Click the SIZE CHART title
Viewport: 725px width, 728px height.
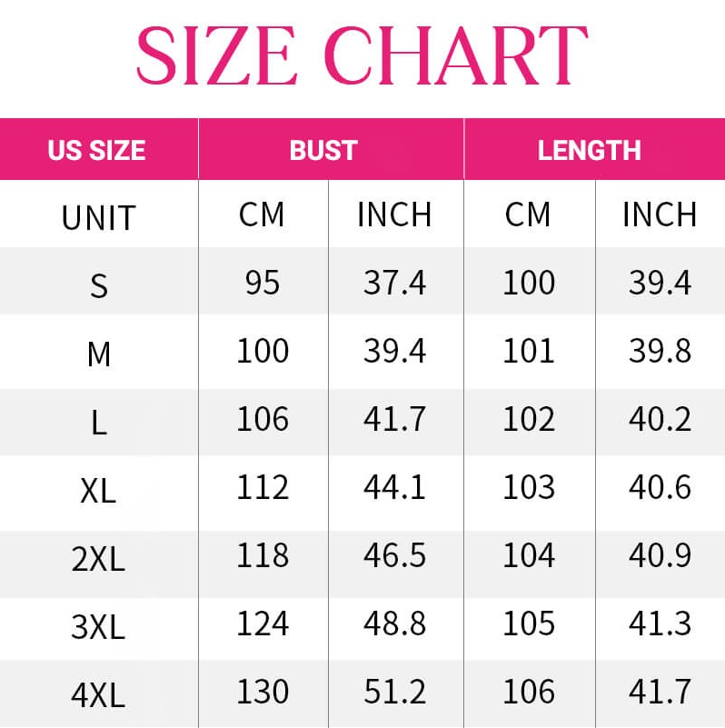point(362,55)
